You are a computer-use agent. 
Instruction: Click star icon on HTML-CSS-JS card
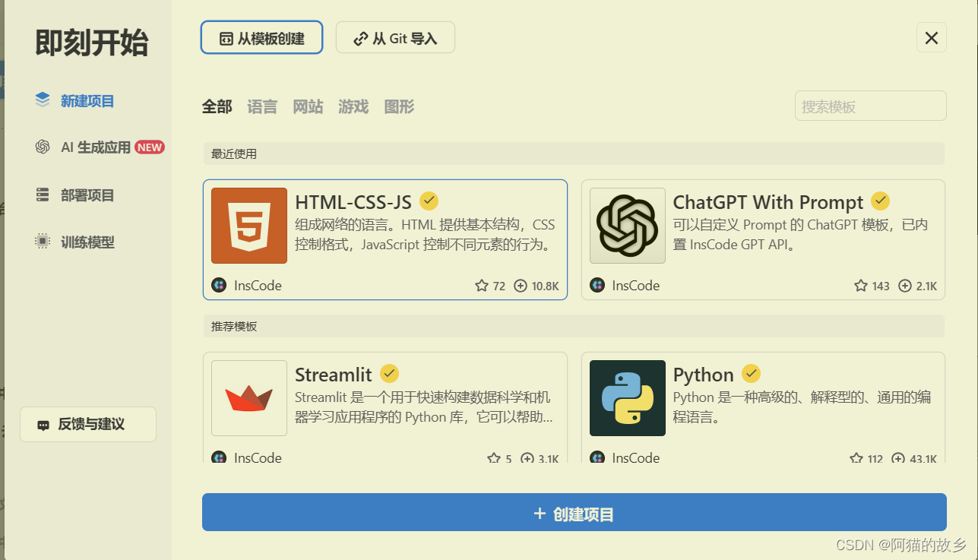tap(481, 286)
